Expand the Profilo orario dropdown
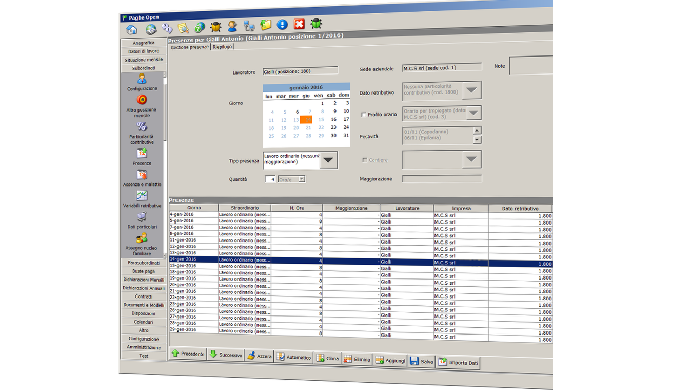680x390 pixels. click(x=473, y=113)
